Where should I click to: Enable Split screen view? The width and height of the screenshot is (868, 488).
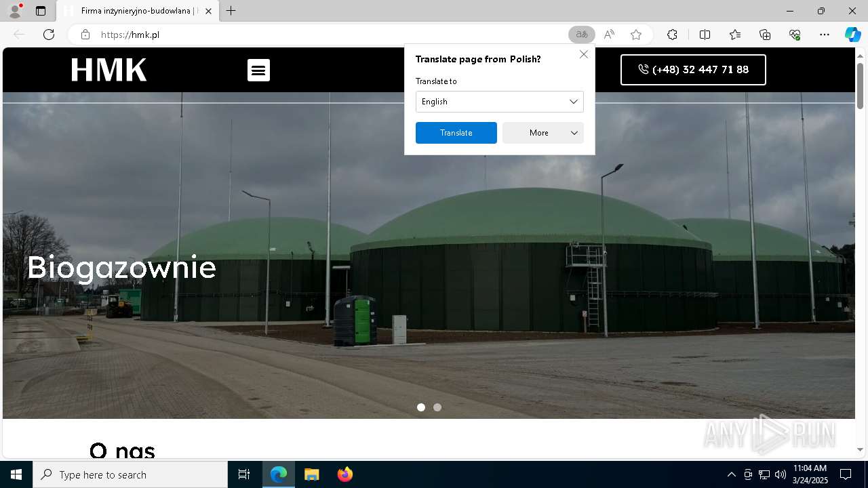[x=705, y=35]
